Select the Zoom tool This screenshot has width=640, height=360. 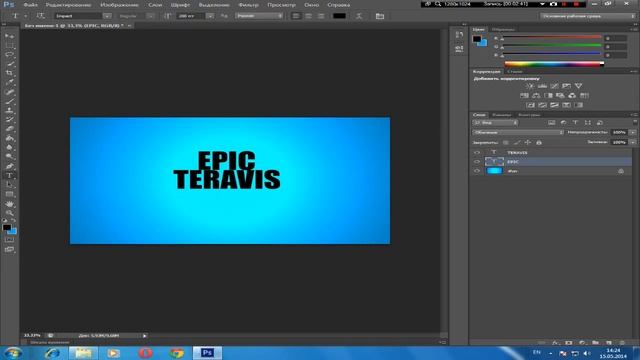click(9, 213)
